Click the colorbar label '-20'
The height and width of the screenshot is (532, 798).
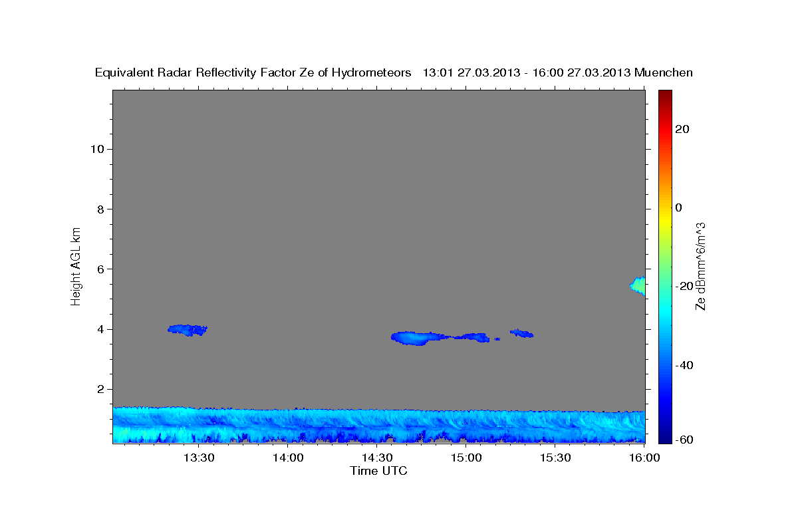684,286
